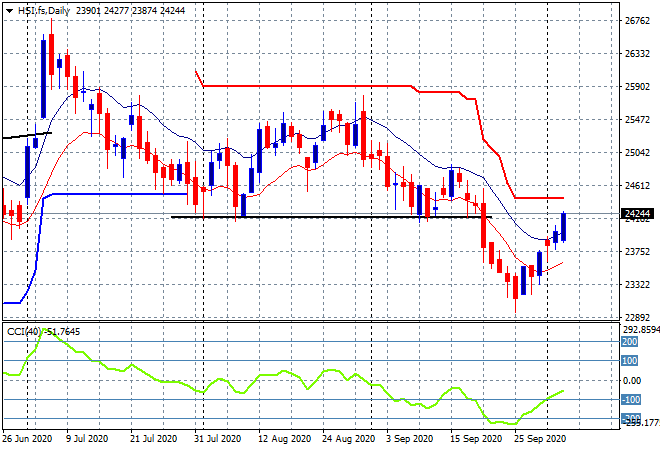The height and width of the screenshot is (450, 660).
Task: Click the dropdown triangle beside HSI,fs,Daily
Action: (x=9, y=11)
